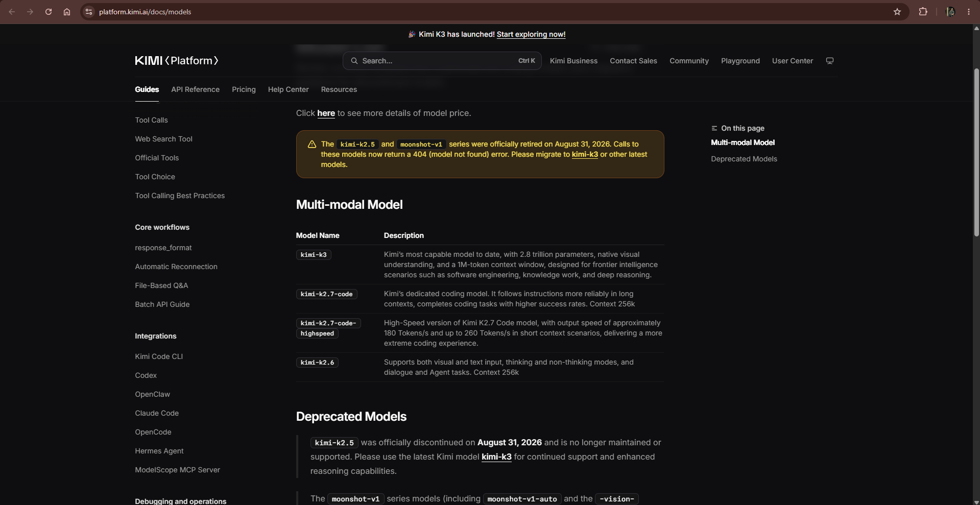Bookmark this page with the star icon
This screenshot has width=980, height=505.
tap(897, 12)
